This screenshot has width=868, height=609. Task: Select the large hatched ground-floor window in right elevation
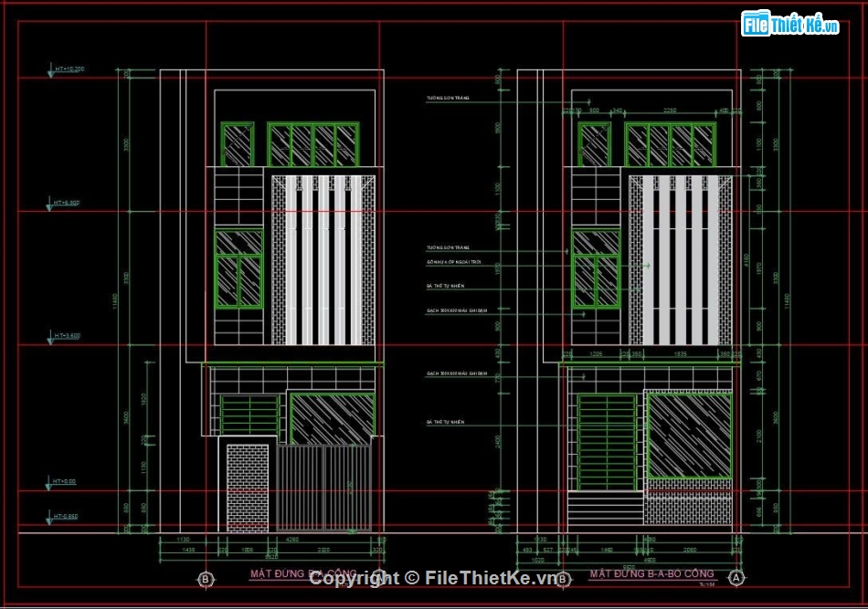(x=689, y=436)
